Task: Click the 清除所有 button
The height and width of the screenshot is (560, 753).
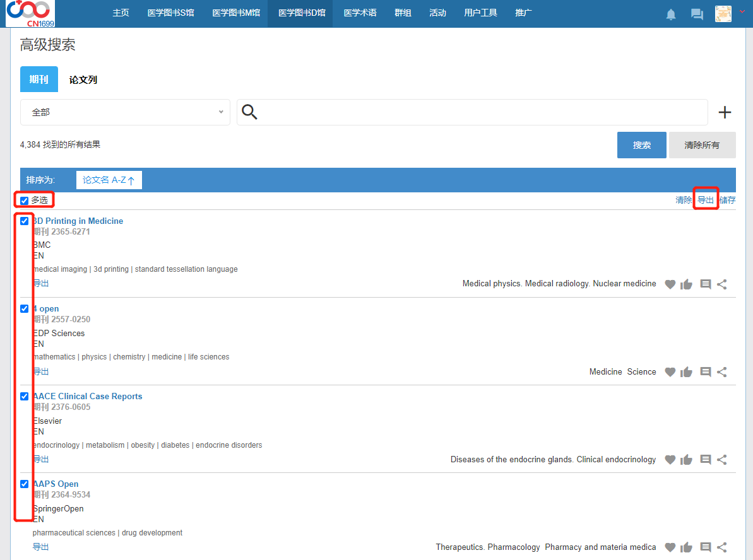Action: click(702, 145)
